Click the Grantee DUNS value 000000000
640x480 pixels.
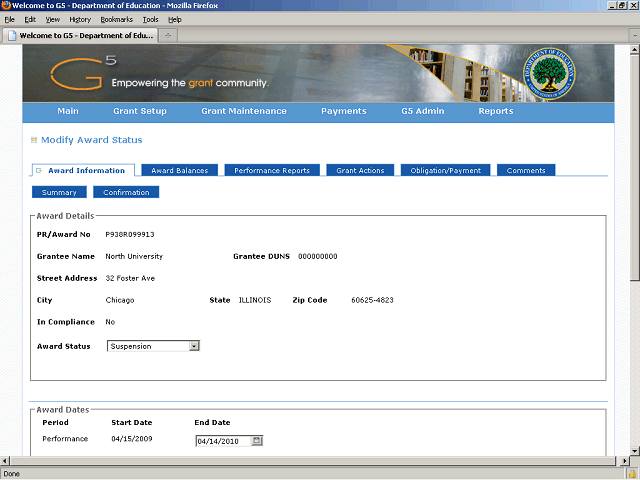[x=318, y=257]
